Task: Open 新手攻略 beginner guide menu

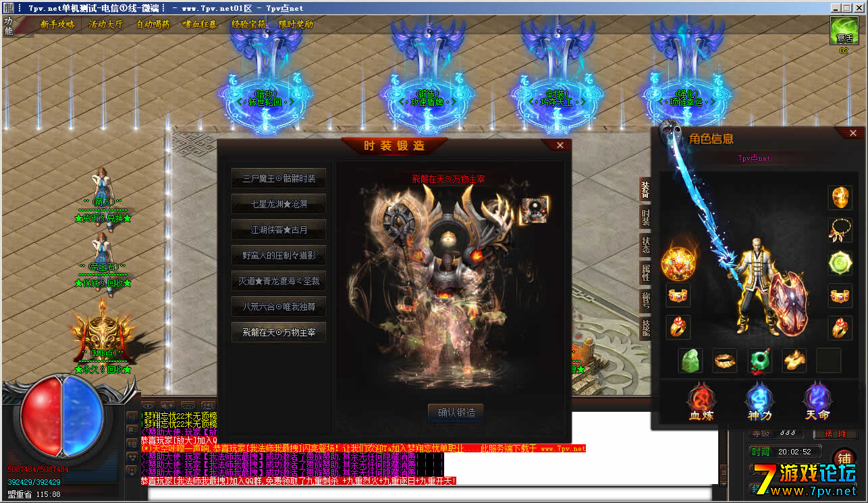Action: [x=57, y=24]
